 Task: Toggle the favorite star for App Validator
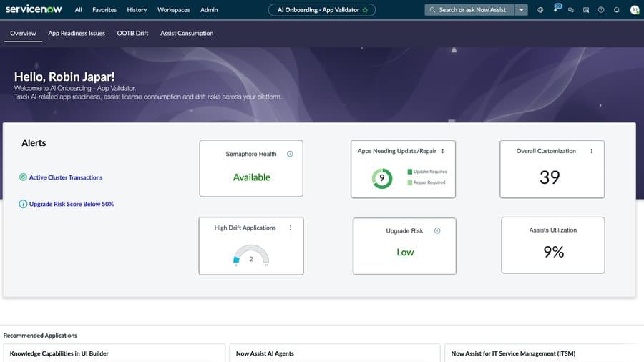click(365, 10)
